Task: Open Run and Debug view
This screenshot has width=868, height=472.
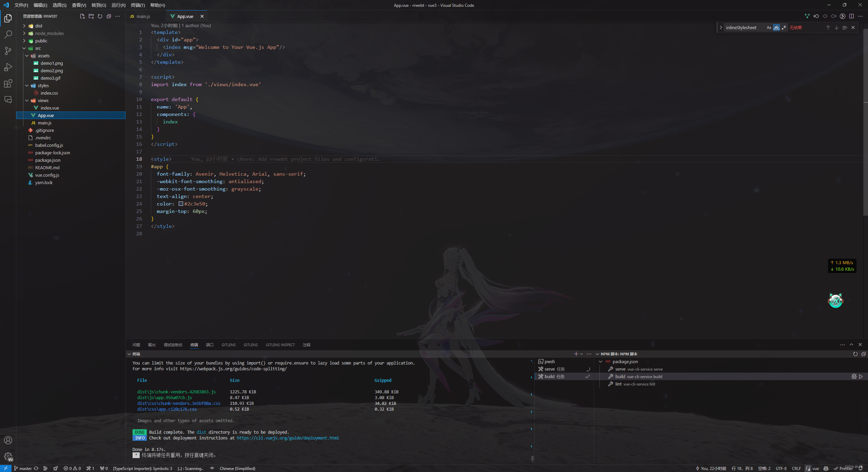Action: (x=8, y=67)
